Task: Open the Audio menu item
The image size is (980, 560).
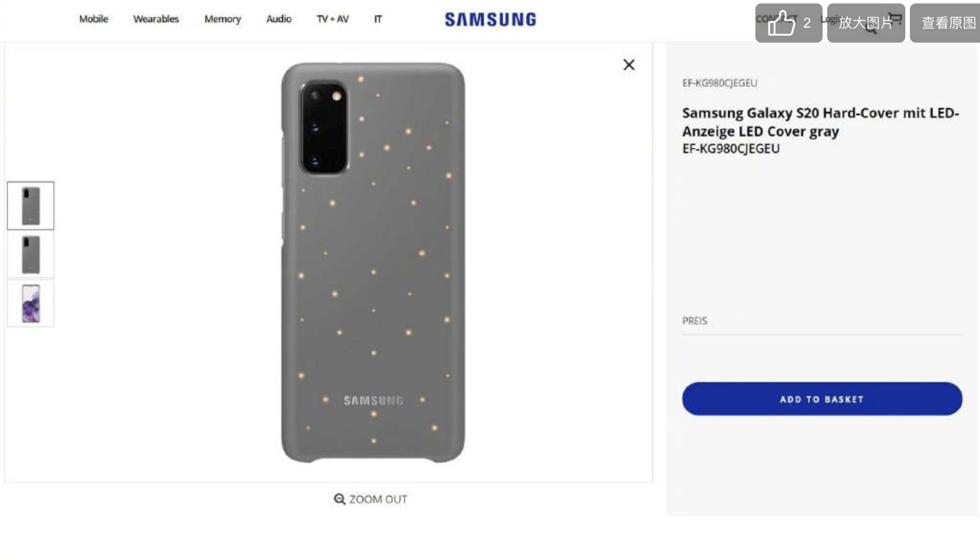Action: [279, 19]
